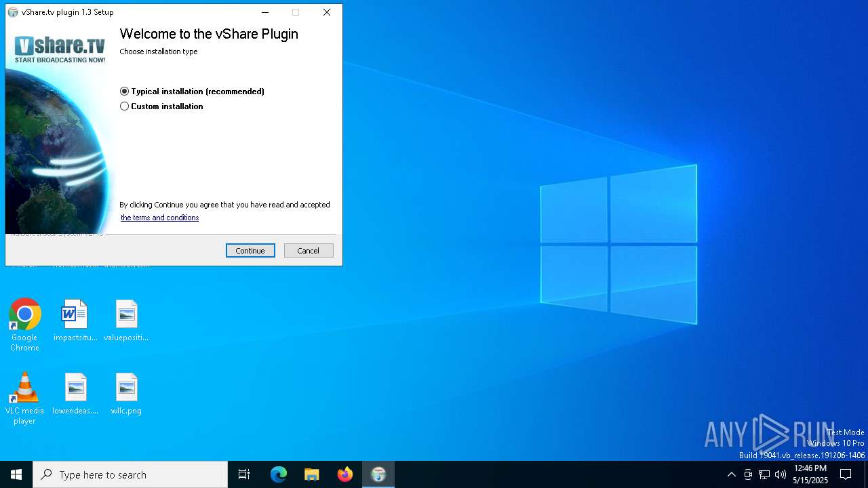
Task: Open File Explorer from taskbar
Action: pos(312,474)
